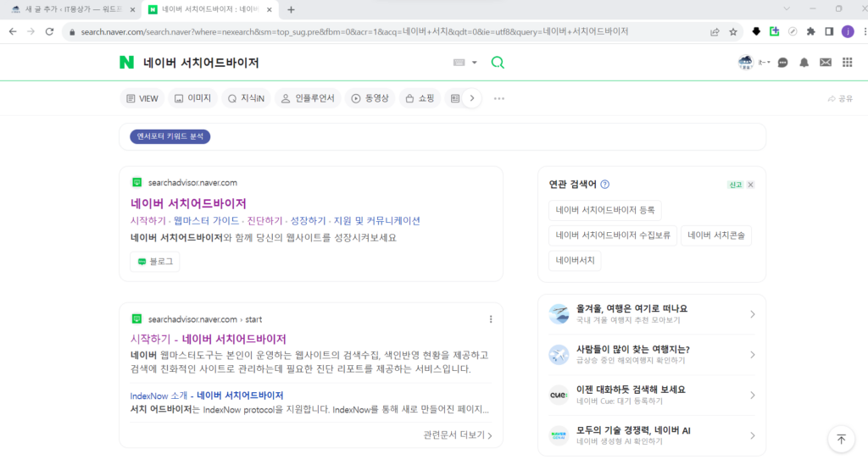The height and width of the screenshot is (465, 868).
Task: Share this page via address bar share icon
Action: [715, 32]
